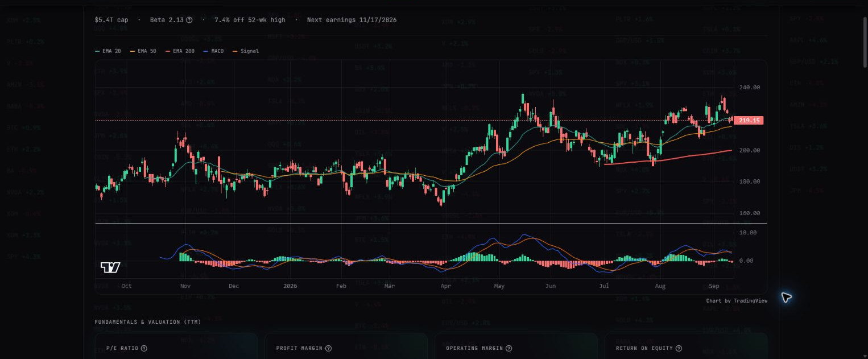Click the Jun label on time axis
The width and height of the screenshot is (868, 359).
(551, 286)
